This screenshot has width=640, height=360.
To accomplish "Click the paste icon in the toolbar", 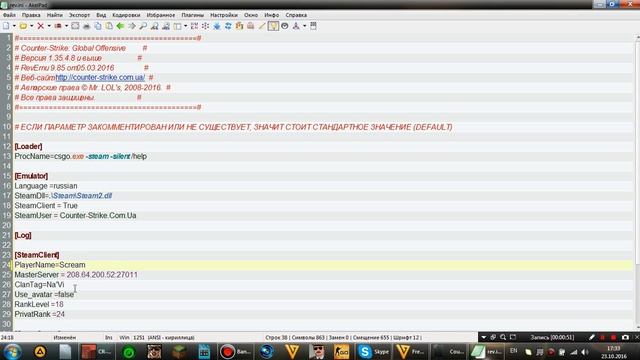I will click(x=109, y=26).
